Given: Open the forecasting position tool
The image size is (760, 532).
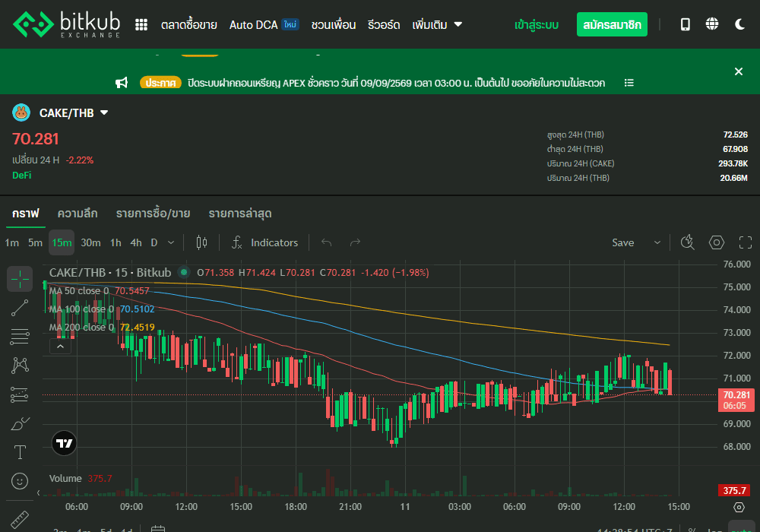Looking at the screenshot, I should [20, 394].
